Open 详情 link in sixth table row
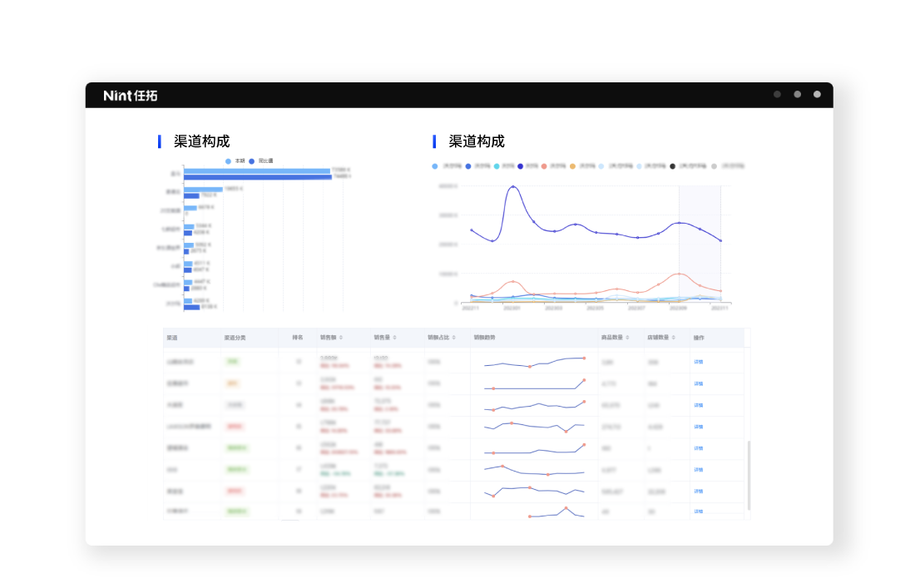Image resolution: width=910 pixels, height=588 pixels. click(x=698, y=470)
